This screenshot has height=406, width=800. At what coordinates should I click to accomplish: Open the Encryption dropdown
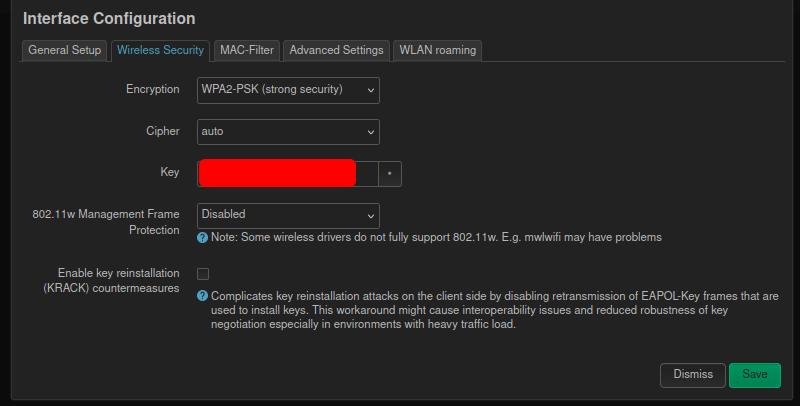click(288, 90)
